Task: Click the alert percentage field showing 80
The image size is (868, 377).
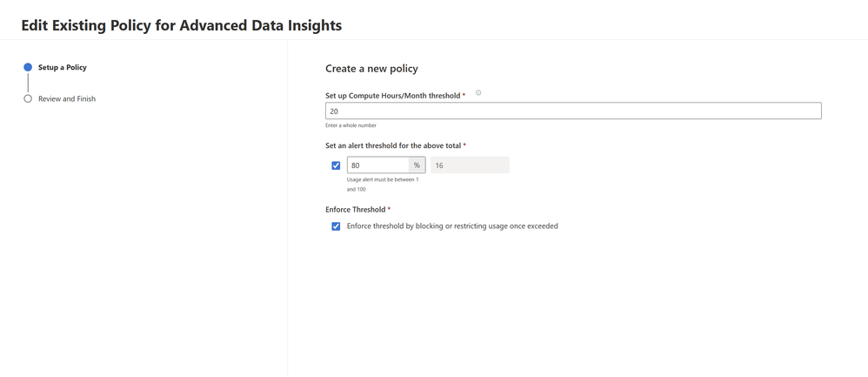Action: (x=377, y=165)
